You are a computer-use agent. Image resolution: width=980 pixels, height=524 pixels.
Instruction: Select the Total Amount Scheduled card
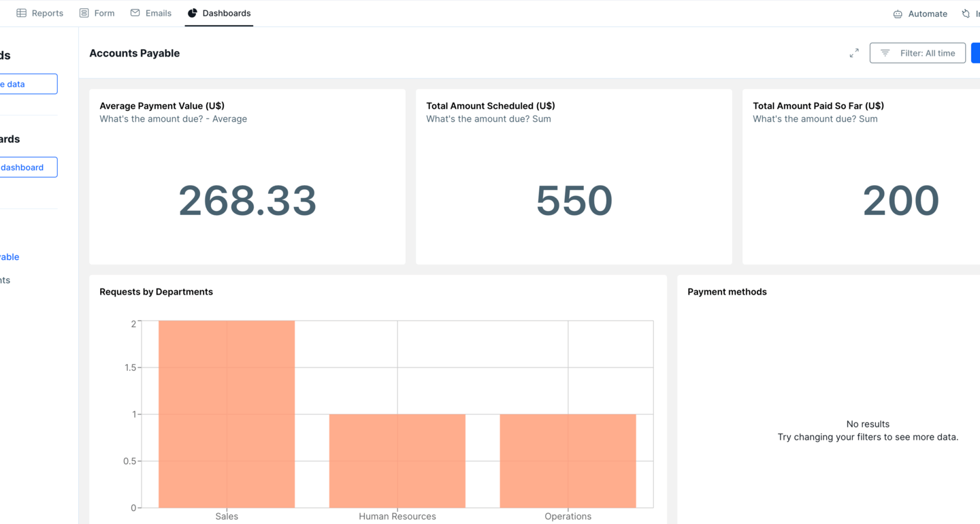[574, 176]
